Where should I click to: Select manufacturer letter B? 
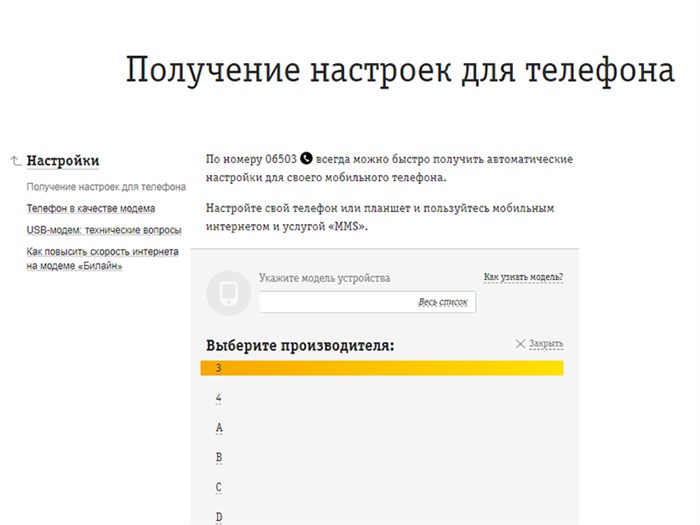(x=219, y=458)
